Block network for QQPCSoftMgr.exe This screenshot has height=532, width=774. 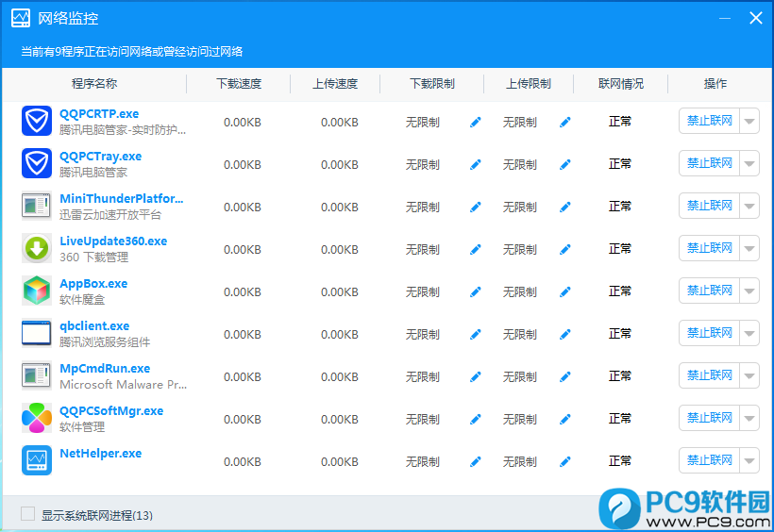point(709,418)
